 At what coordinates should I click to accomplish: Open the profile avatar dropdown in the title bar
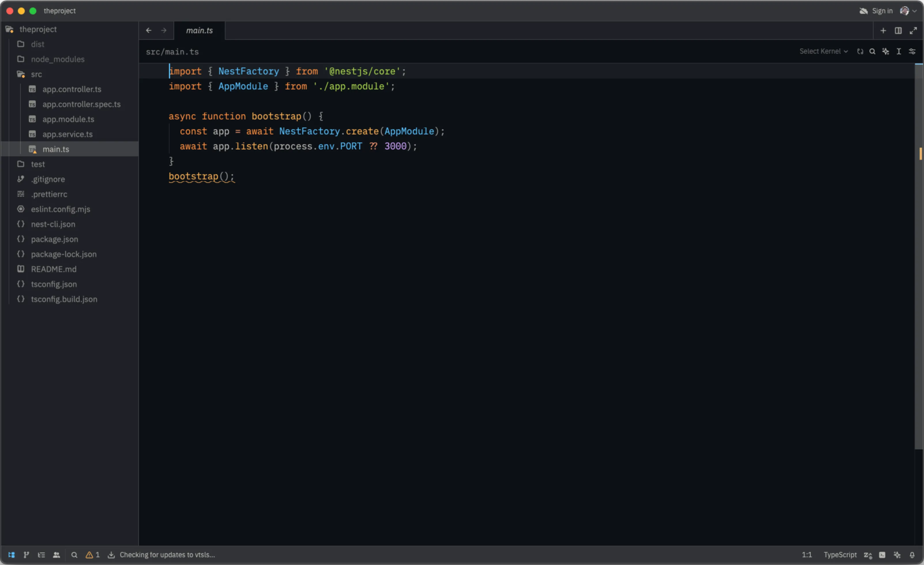point(908,11)
